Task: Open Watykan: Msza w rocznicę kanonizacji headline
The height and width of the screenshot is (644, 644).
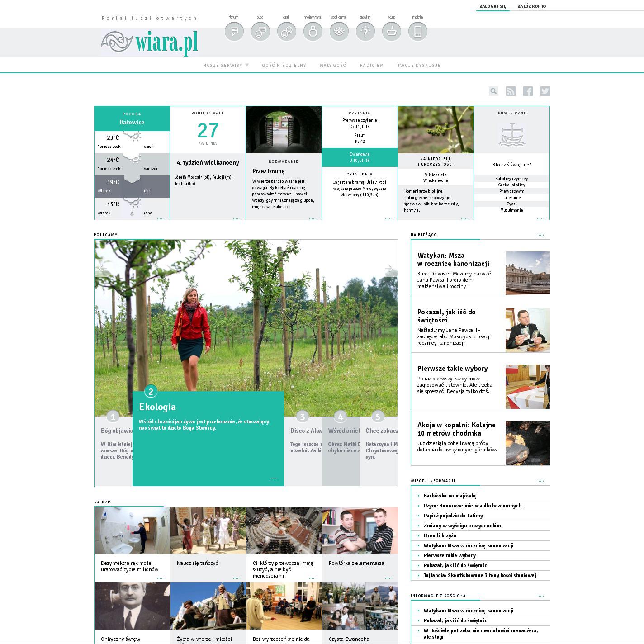Action: pos(453,260)
